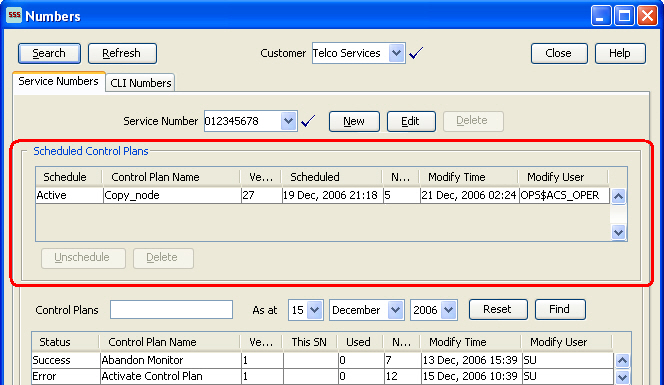This screenshot has height=385, width=664.
Task: Click the Scheduled column header
Action: pos(332,177)
